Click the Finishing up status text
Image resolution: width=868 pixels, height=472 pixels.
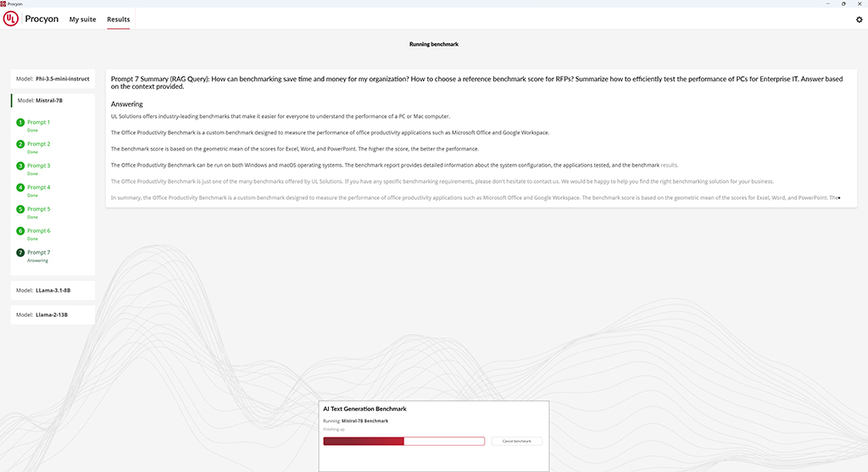(x=334, y=430)
